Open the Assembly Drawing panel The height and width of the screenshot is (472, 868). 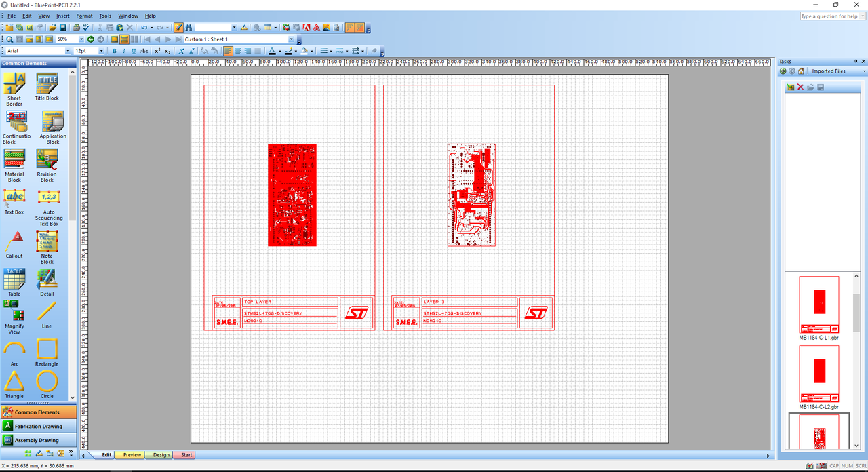(38, 440)
